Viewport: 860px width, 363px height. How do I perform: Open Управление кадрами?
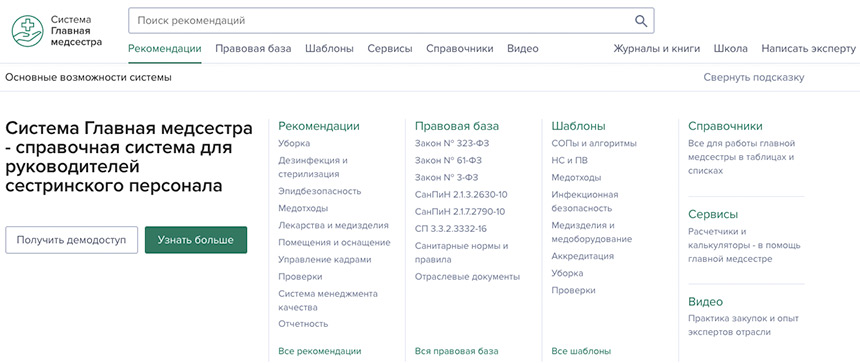pyautogui.click(x=325, y=259)
